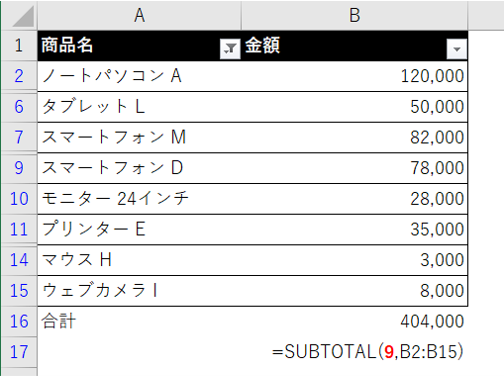Image resolution: width=504 pixels, height=376 pixels.
Task: Select the amount cell 120,000
Action: (354, 76)
